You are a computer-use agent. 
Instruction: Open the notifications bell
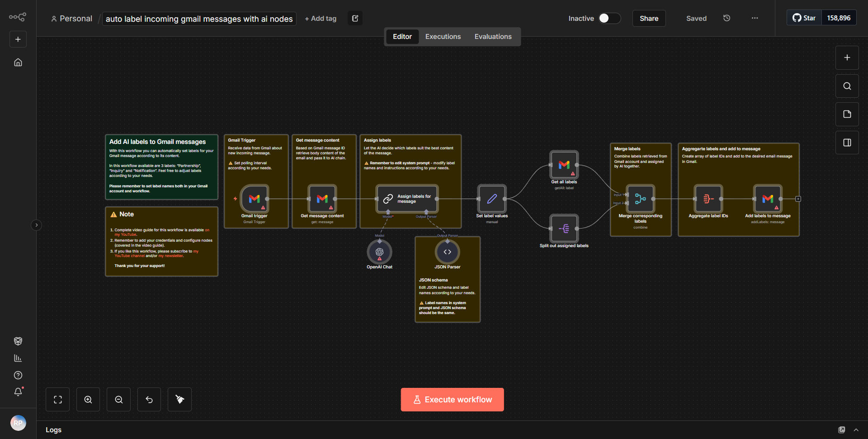coord(18,392)
